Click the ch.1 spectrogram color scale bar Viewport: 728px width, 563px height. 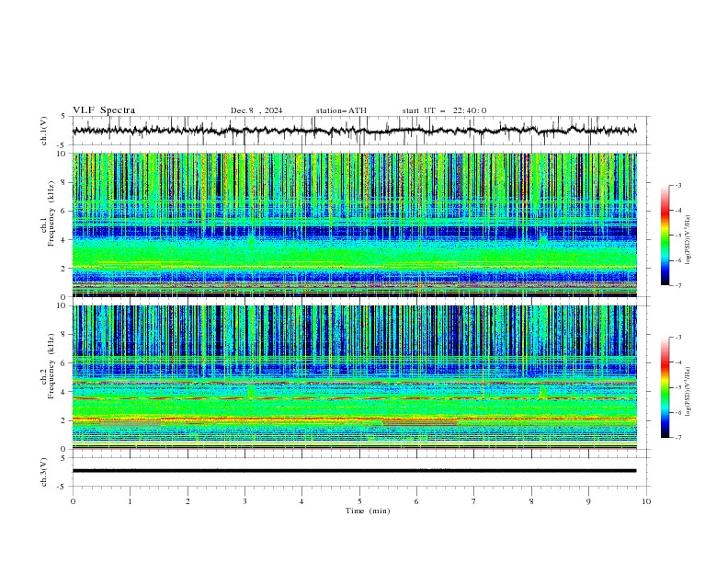(x=665, y=236)
